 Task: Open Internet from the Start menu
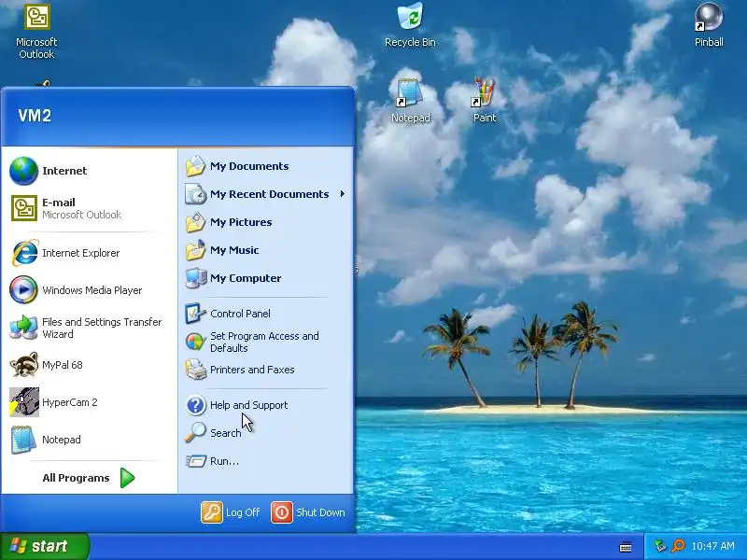(x=88, y=171)
